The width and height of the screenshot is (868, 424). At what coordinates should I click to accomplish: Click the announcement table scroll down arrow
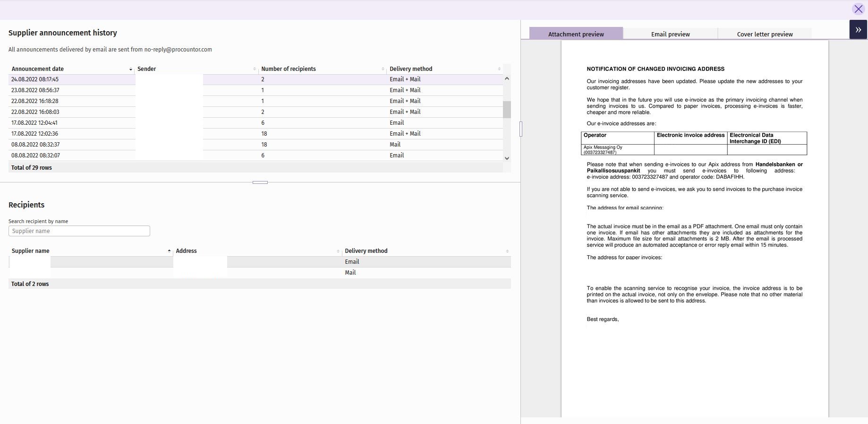click(507, 158)
